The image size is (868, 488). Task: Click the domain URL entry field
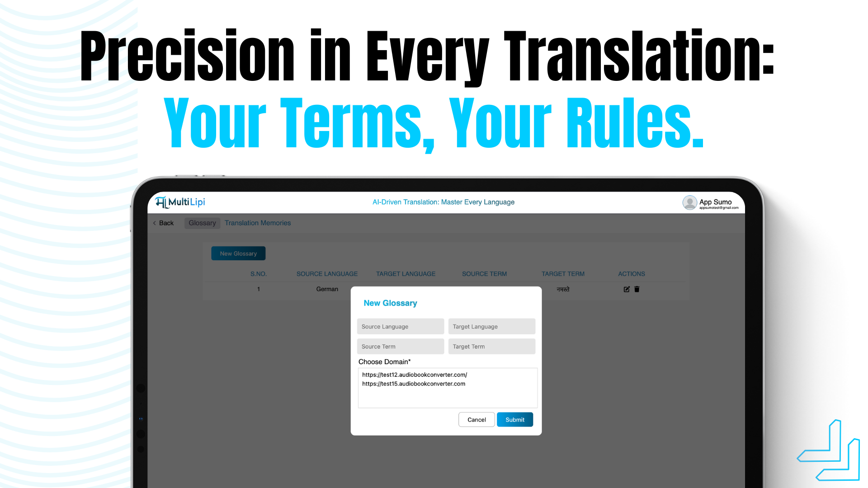[447, 387]
